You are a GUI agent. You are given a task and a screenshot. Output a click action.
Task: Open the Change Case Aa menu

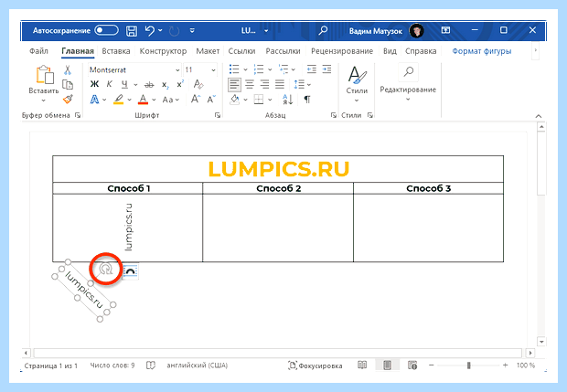(171, 100)
